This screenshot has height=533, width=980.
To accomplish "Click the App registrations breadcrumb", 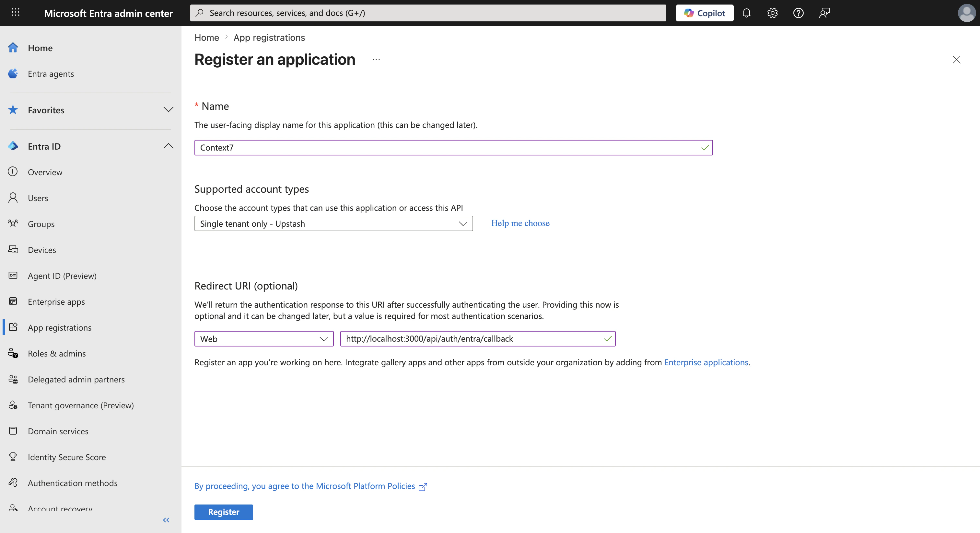I will 269,38.
